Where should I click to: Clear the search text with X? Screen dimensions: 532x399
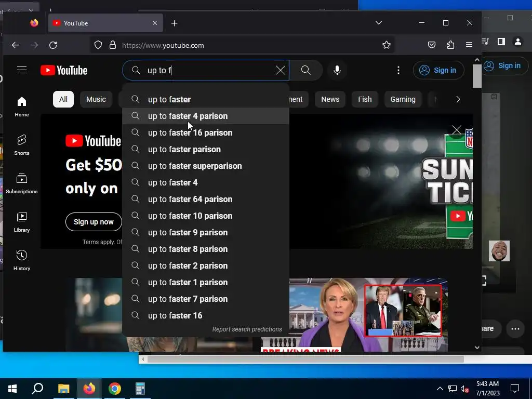pos(280,70)
